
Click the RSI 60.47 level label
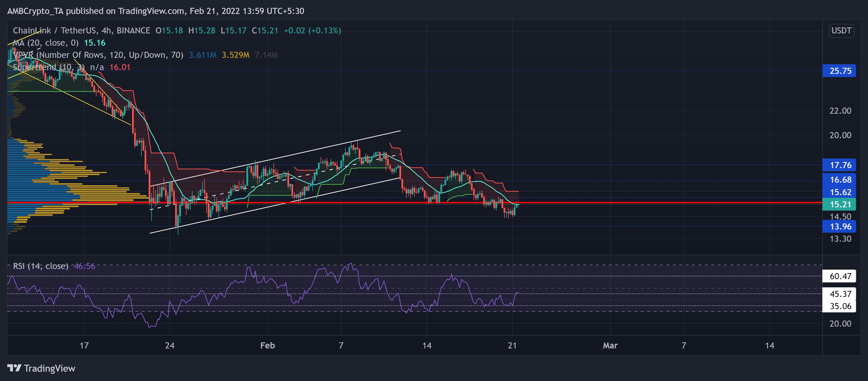point(839,276)
